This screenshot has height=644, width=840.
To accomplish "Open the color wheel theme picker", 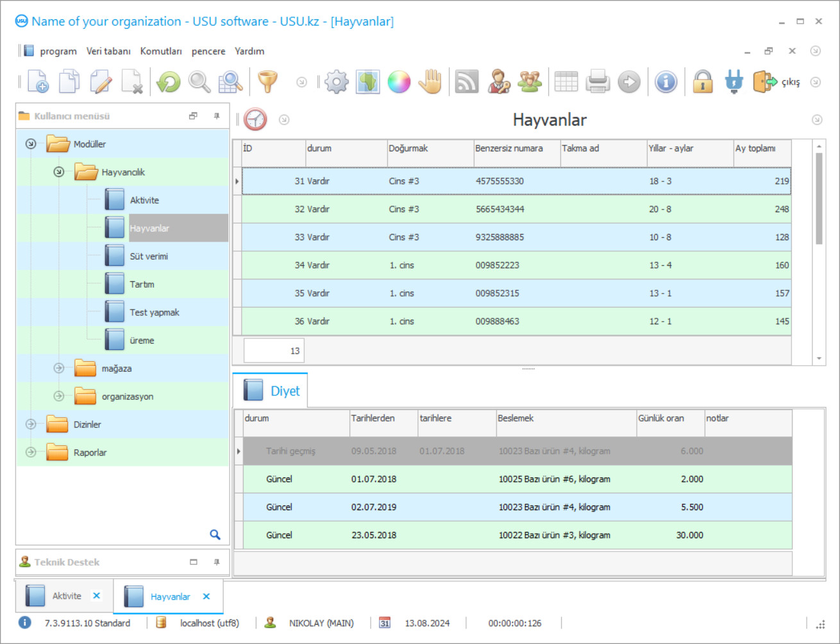I will click(399, 82).
